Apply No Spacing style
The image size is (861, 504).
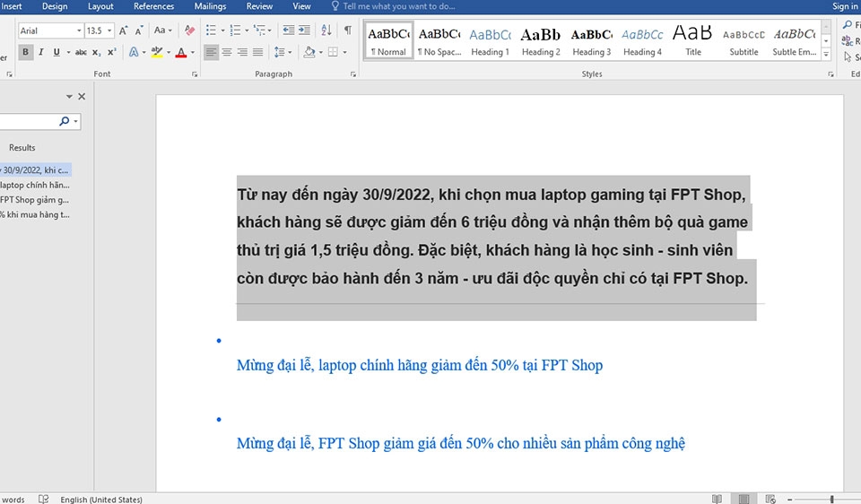tap(439, 40)
